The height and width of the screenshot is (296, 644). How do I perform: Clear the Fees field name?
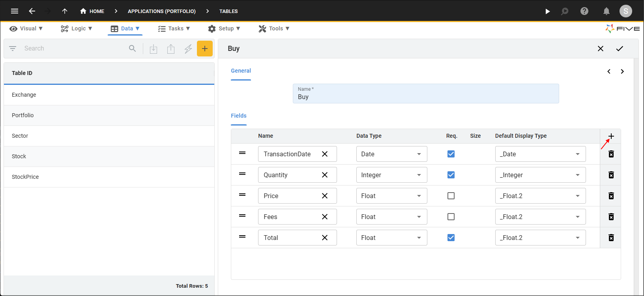[325, 217]
